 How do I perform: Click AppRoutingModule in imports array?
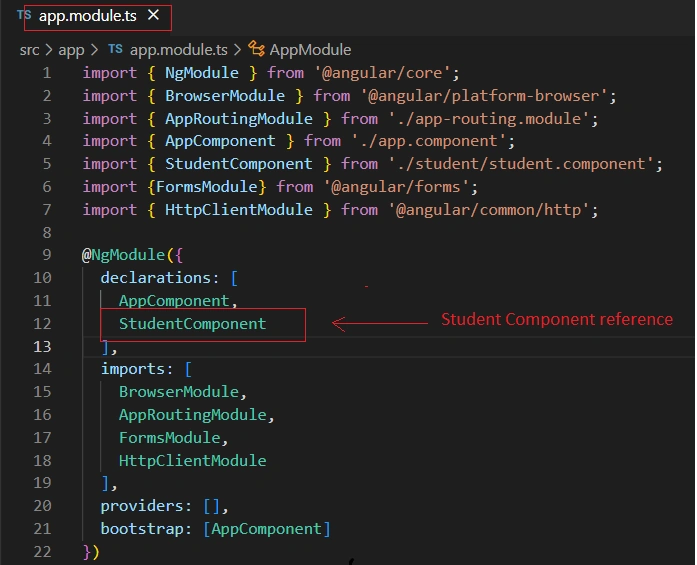click(192, 415)
